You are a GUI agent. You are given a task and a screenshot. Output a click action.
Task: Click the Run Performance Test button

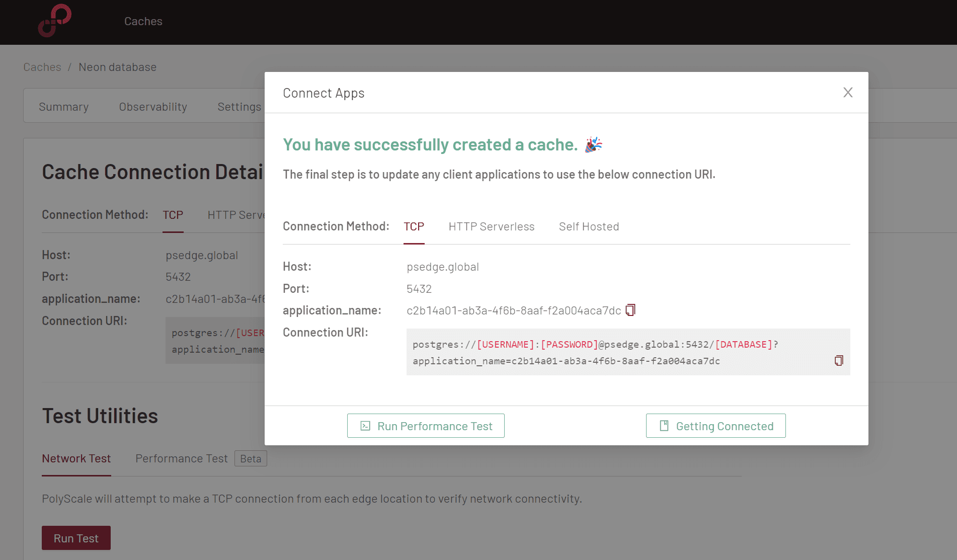tap(425, 426)
